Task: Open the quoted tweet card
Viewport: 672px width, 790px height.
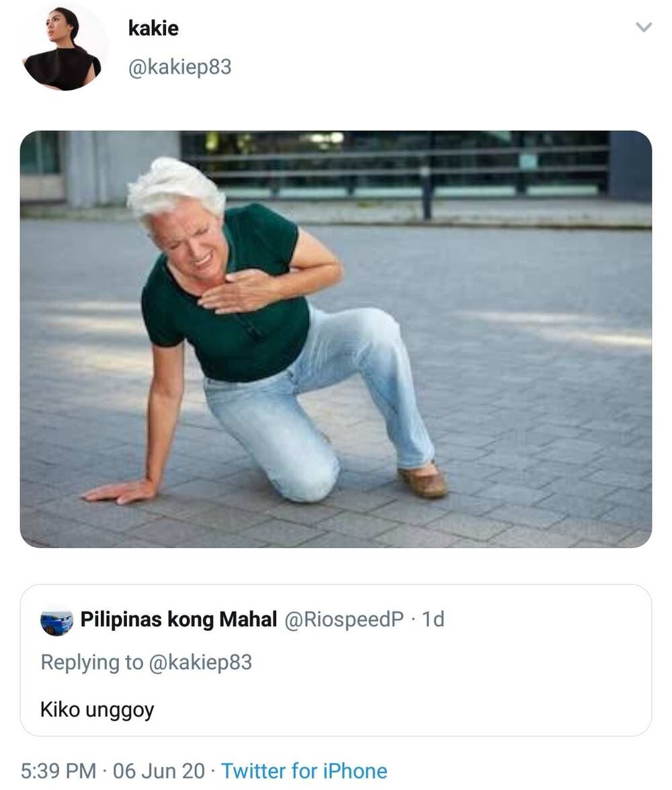Action: pos(336,660)
